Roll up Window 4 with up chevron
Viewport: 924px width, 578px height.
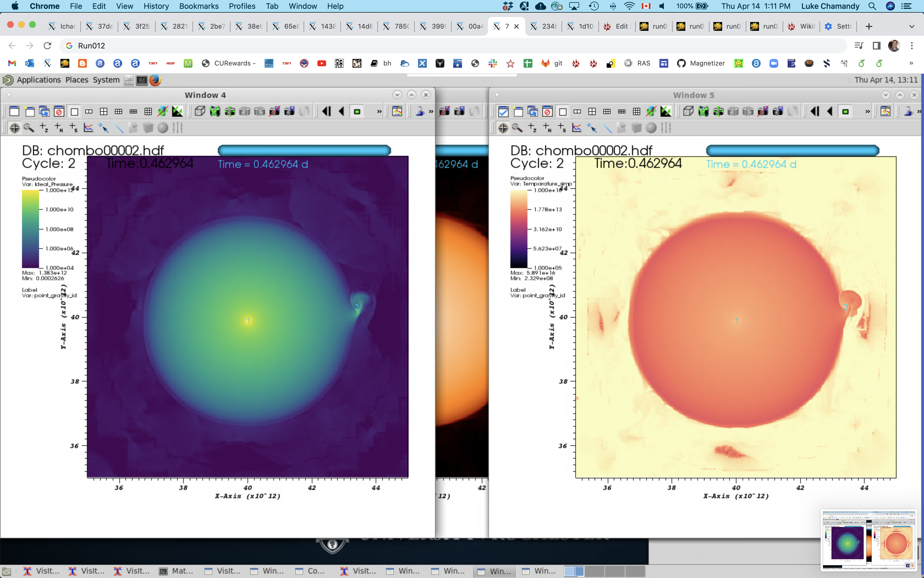point(412,95)
